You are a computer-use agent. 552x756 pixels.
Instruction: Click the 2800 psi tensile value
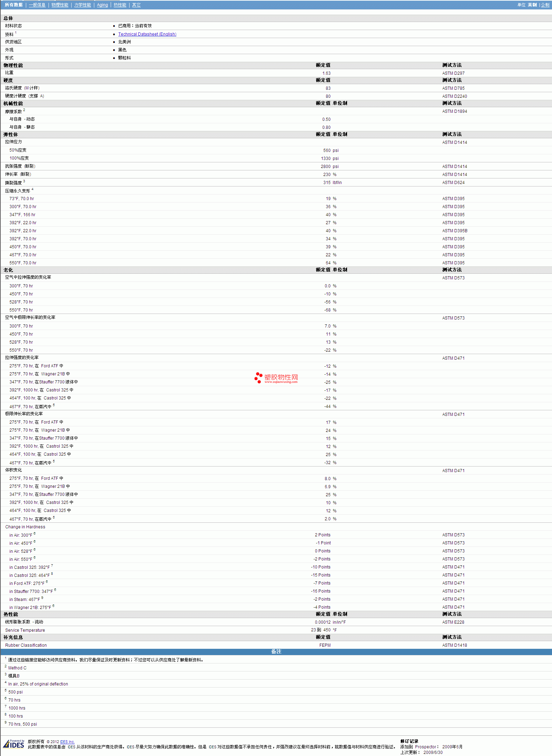330,167
